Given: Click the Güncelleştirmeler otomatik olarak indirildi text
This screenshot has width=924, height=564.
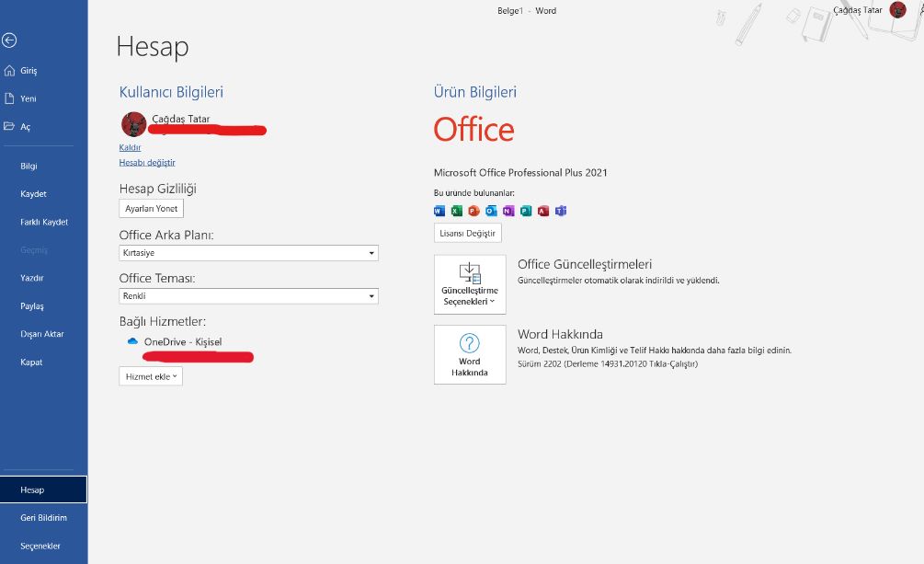Looking at the screenshot, I should [619, 281].
